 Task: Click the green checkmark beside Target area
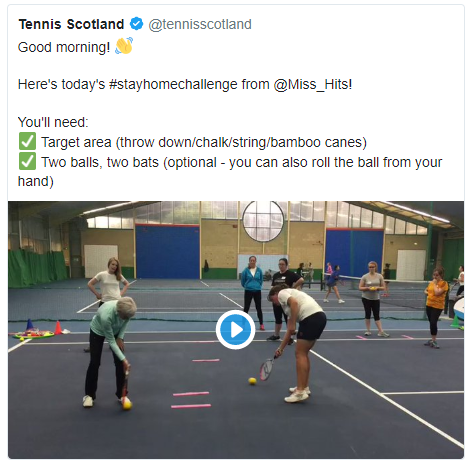point(27,141)
